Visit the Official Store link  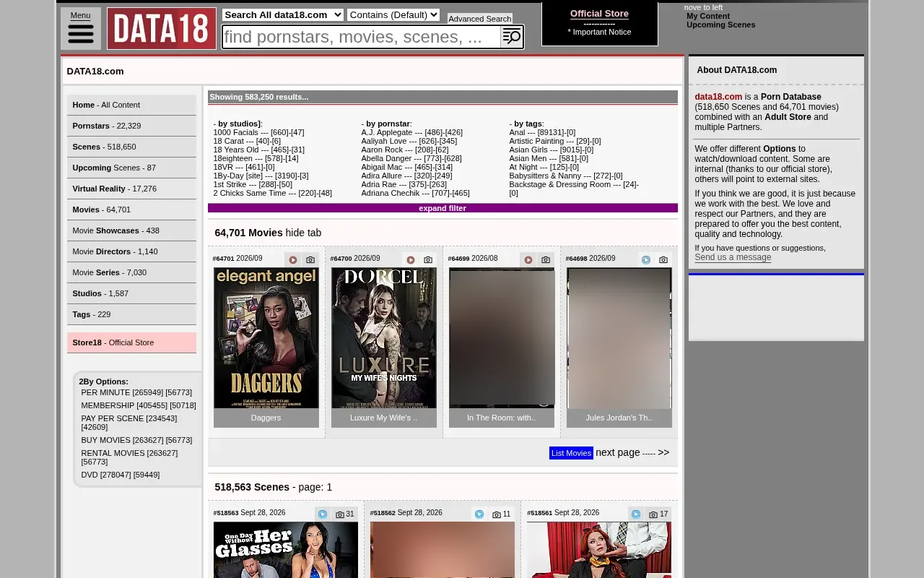pyautogui.click(x=599, y=14)
